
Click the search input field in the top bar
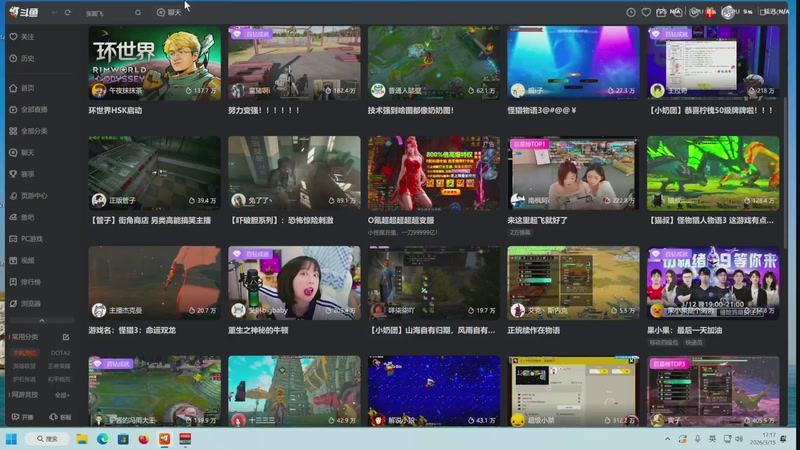(108, 13)
